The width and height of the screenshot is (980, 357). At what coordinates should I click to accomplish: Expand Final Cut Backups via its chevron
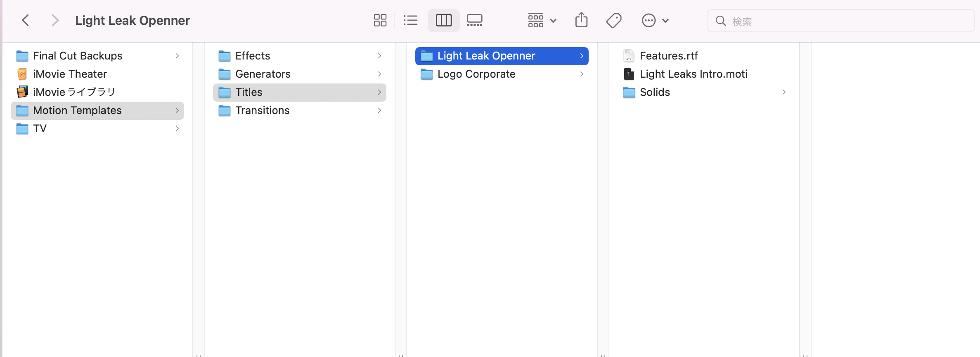coord(177,56)
